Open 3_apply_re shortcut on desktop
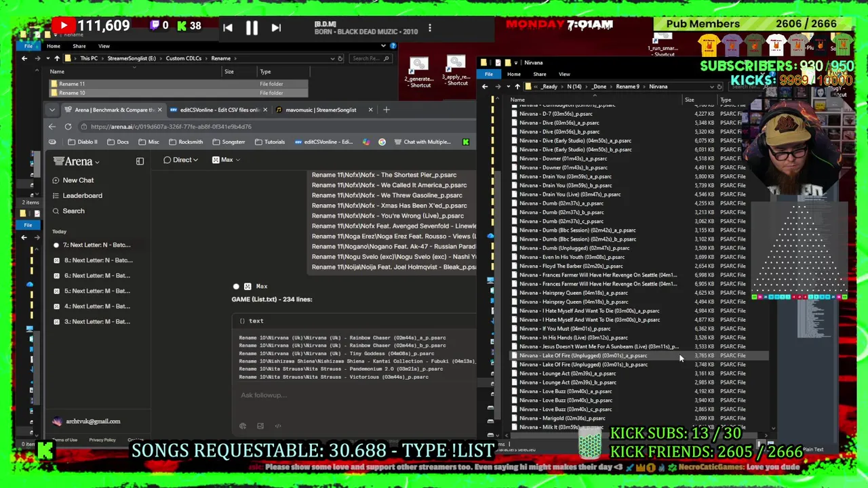The height and width of the screenshot is (488, 868). (x=456, y=71)
